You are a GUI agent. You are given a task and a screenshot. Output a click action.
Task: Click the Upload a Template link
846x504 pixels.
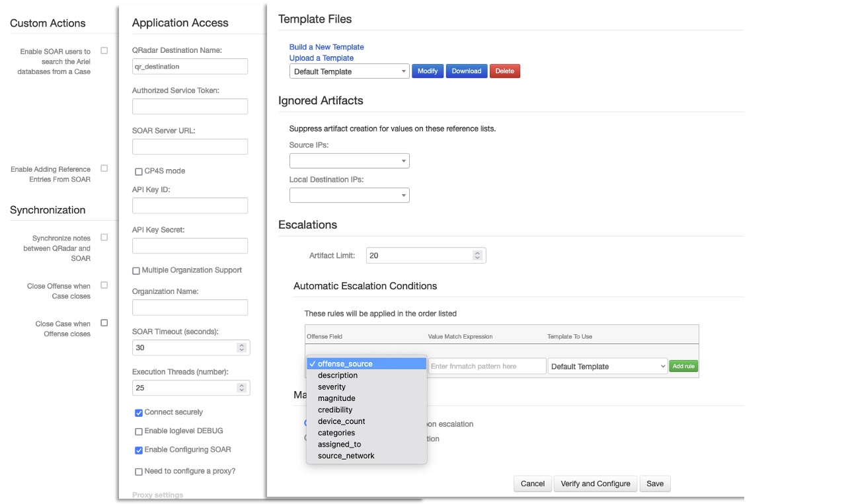(321, 58)
